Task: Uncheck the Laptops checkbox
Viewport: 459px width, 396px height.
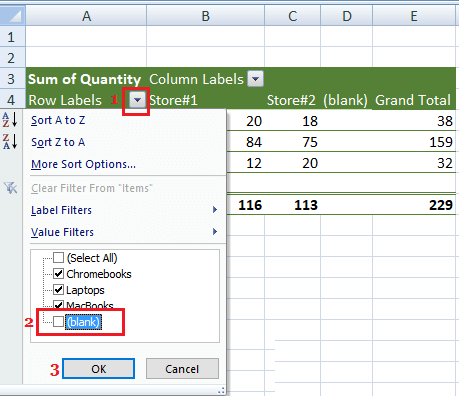Action: pos(59,290)
